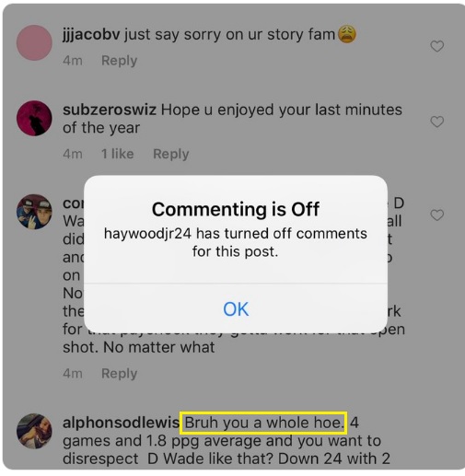Open the jjjacobv username link
Viewport: 465px width, 476px height.
[91, 34]
